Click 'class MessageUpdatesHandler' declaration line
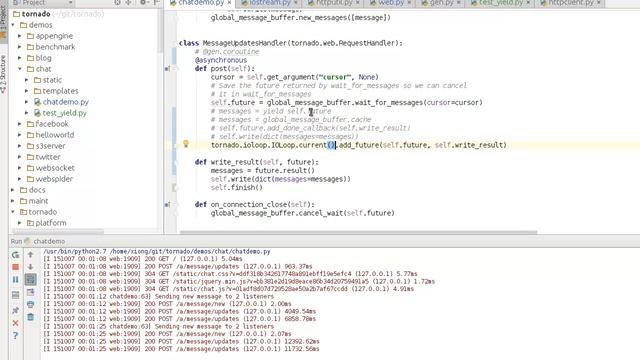The height and width of the screenshot is (360, 640). click(x=290, y=43)
